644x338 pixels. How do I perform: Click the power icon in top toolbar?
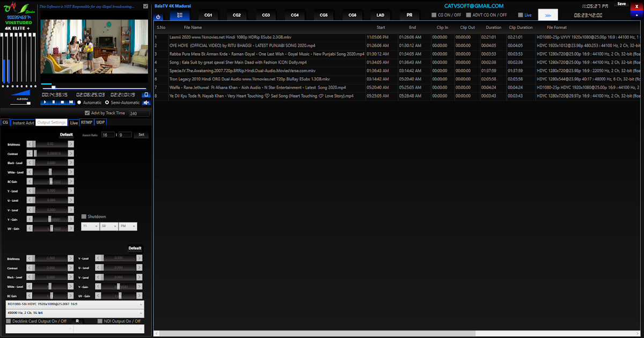tap(158, 17)
